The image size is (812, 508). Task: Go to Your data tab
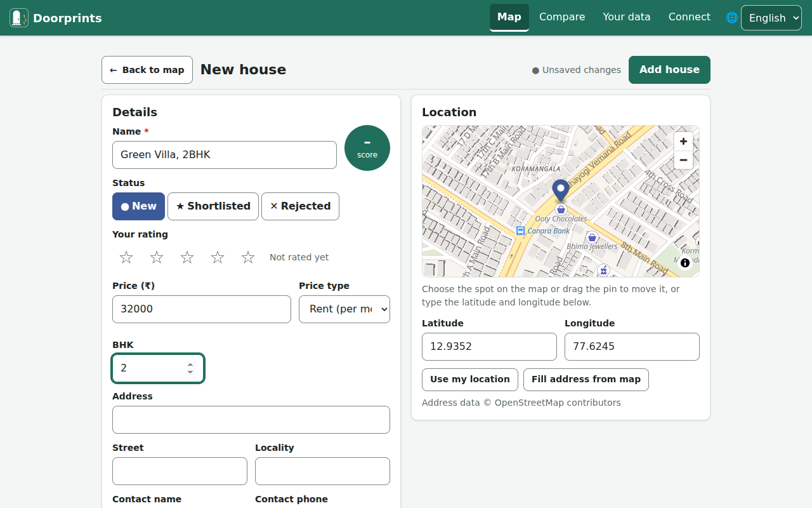(627, 17)
